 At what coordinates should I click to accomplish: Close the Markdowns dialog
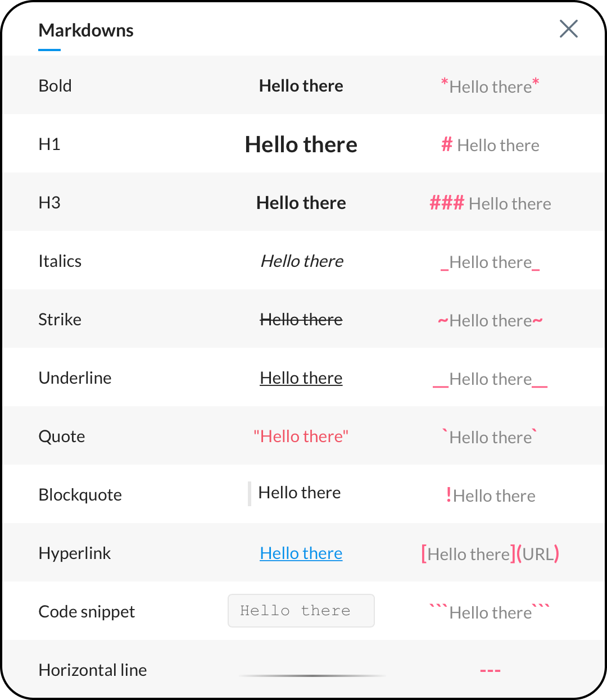pyautogui.click(x=569, y=29)
